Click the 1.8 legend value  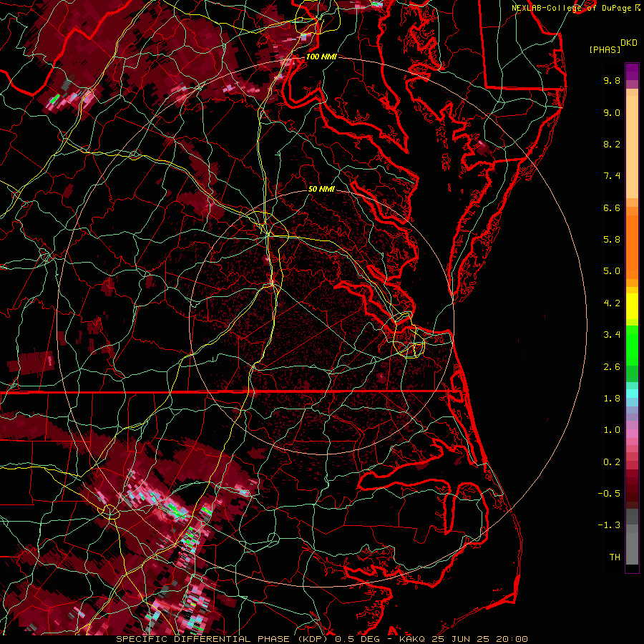click(612, 399)
